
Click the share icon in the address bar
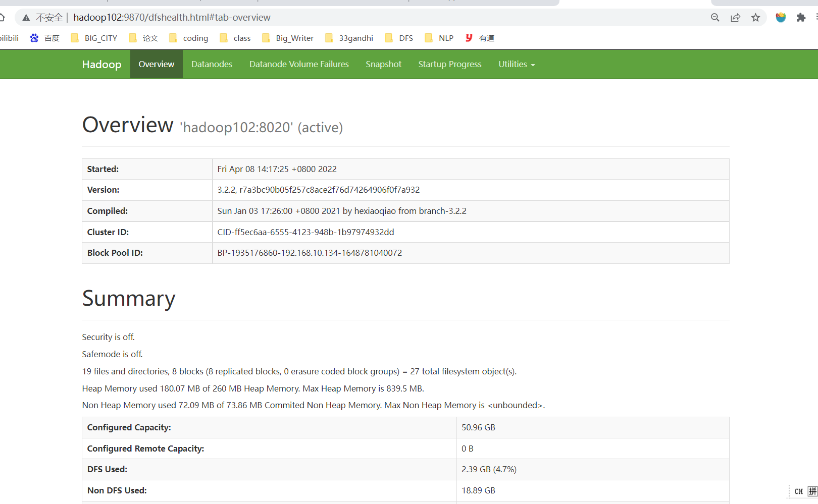736,17
